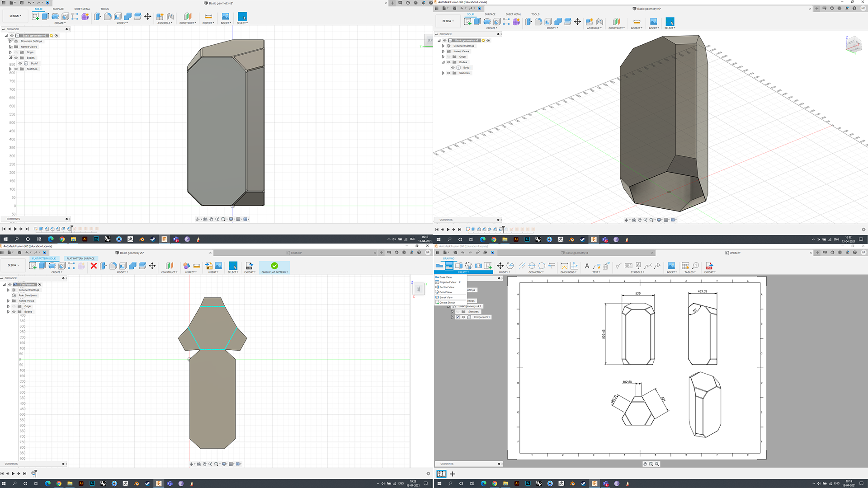Select the Rule: Steel (mm) browser item
The image size is (868, 488).
[28, 296]
